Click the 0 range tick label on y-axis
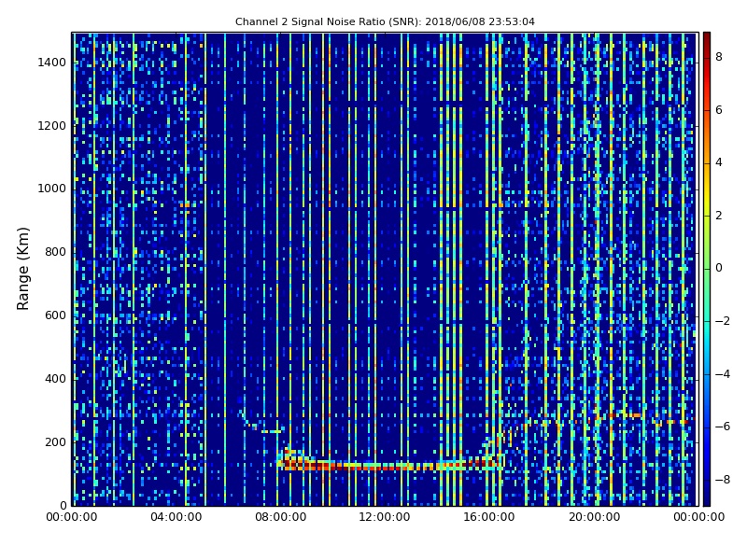Screen dimensions: 747x560 click(63, 505)
